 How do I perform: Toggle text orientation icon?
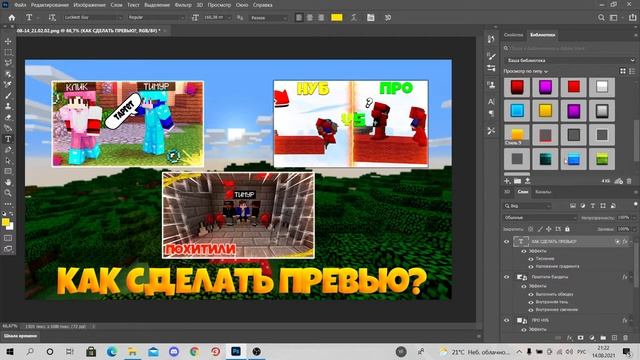52,18
